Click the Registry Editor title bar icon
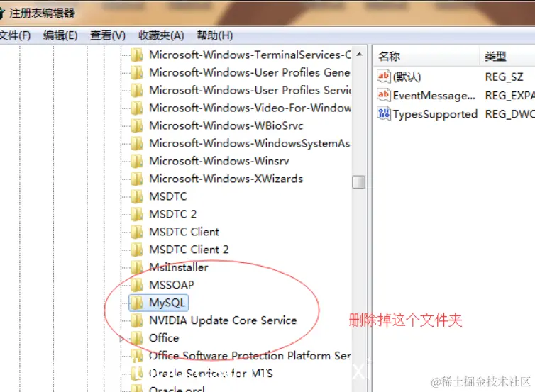The width and height of the screenshot is (535, 392). (x=1, y=13)
